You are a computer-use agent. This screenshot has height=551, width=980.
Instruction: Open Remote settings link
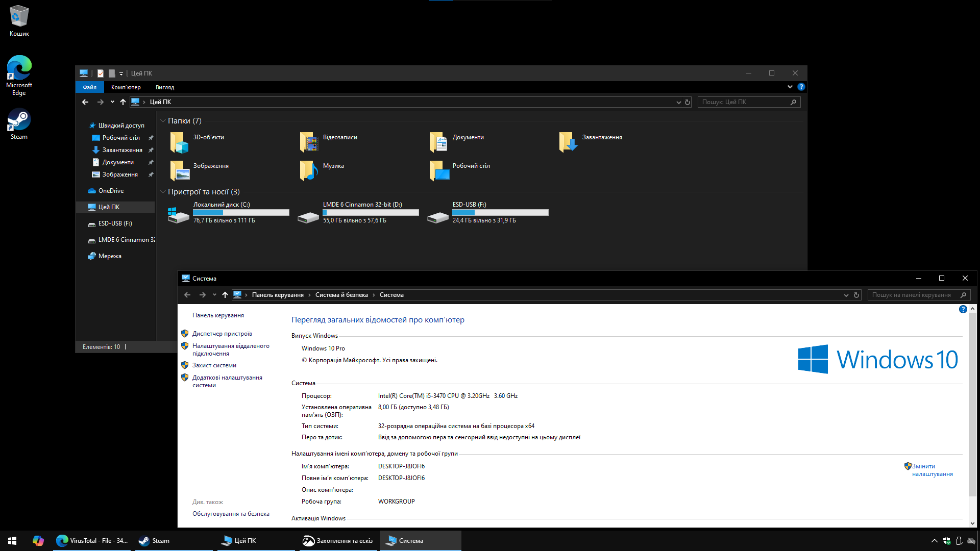[x=231, y=349]
